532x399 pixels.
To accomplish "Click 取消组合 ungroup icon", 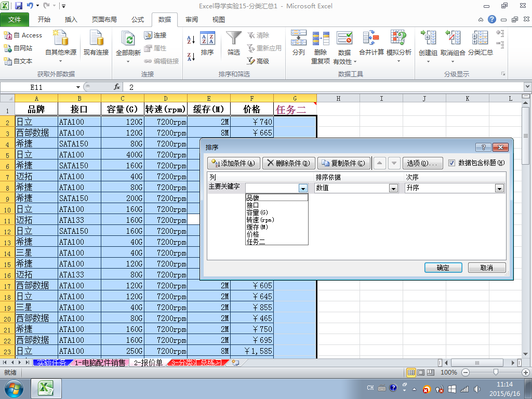I will tap(453, 37).
